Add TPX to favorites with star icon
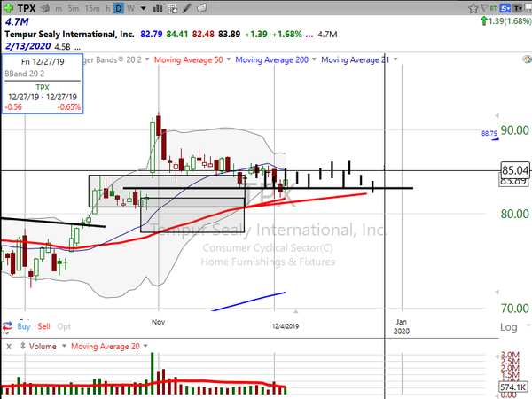Screen dimensions: 532x399 [x=473, y=8]
